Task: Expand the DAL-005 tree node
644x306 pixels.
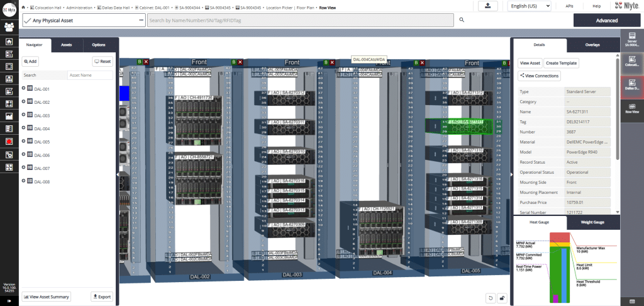Action: (x=23, y=142)
